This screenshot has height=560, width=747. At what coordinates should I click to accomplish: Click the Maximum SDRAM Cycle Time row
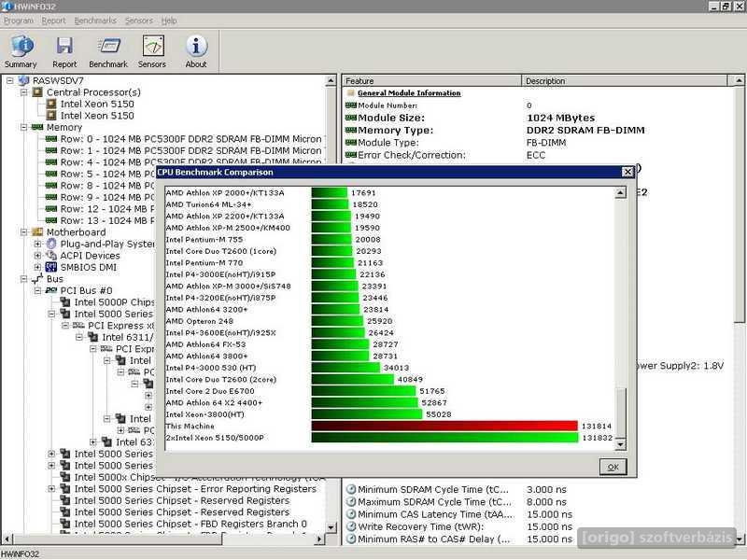pos(434,502)
